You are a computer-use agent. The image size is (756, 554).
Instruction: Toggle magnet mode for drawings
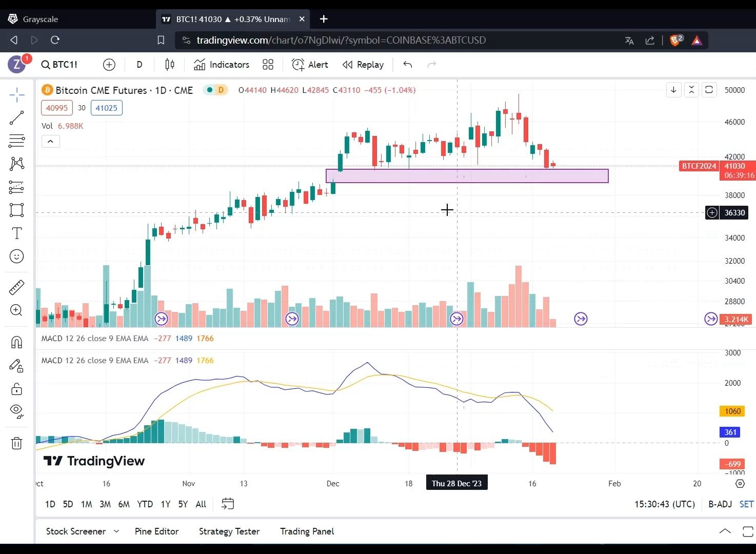16,342
